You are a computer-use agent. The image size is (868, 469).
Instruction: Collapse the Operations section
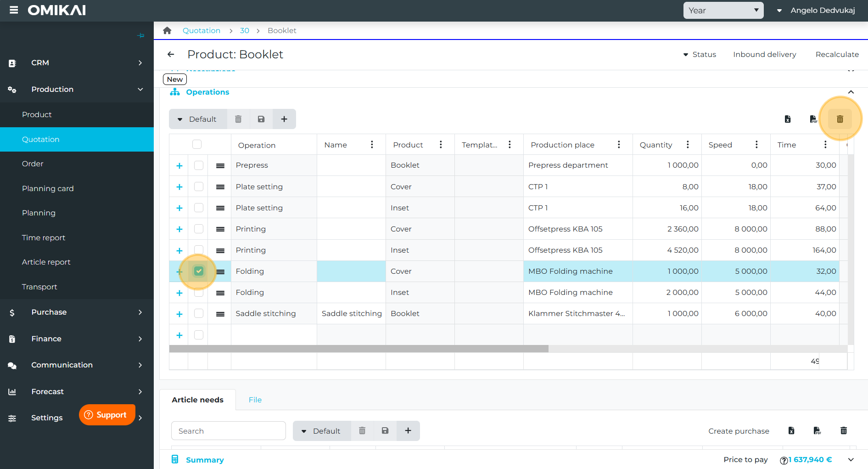(x=851, y=92)
